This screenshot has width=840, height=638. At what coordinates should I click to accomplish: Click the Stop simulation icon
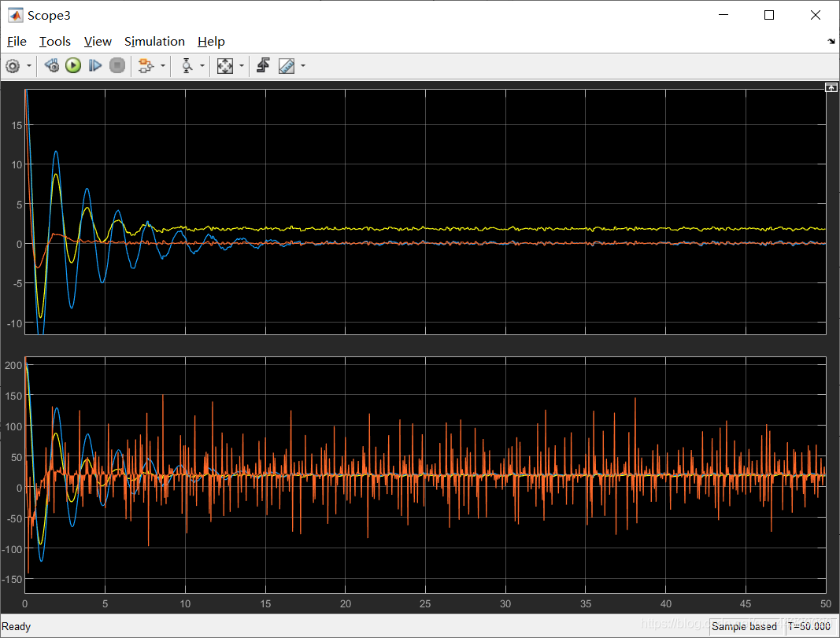click(x=117, y=65)
